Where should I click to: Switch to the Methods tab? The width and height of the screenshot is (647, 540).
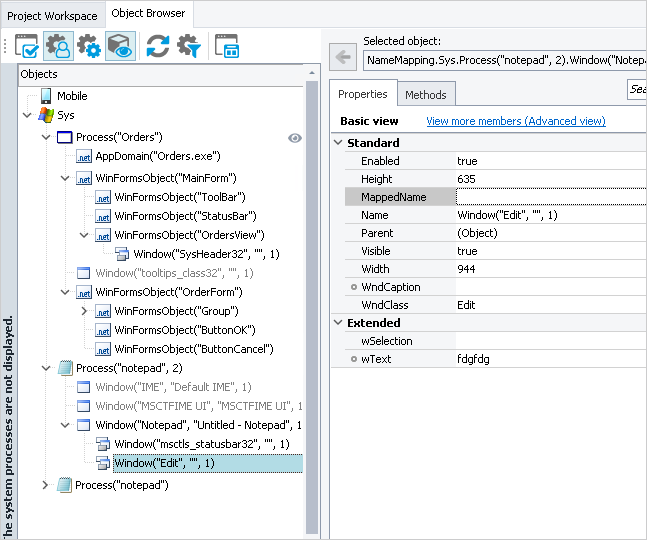tap(426, 94)
